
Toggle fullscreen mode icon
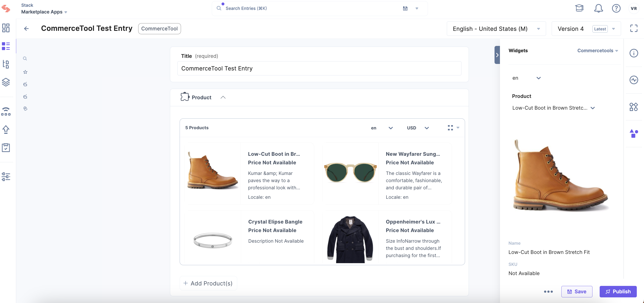(634, 28)
